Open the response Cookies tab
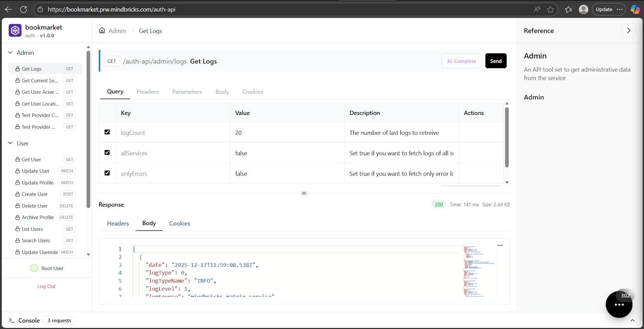The image size is (644, 329). 180,224
